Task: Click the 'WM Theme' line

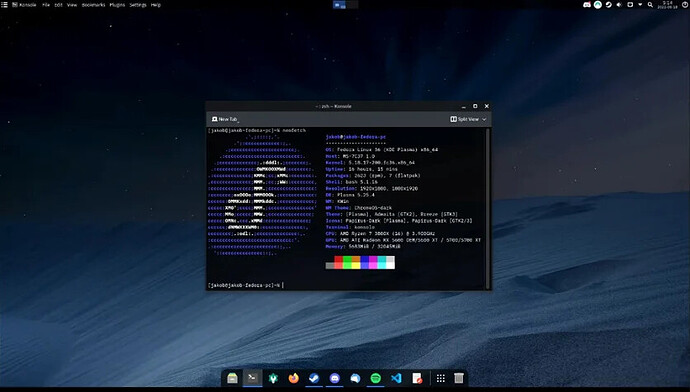Action: tap(359, 208)
